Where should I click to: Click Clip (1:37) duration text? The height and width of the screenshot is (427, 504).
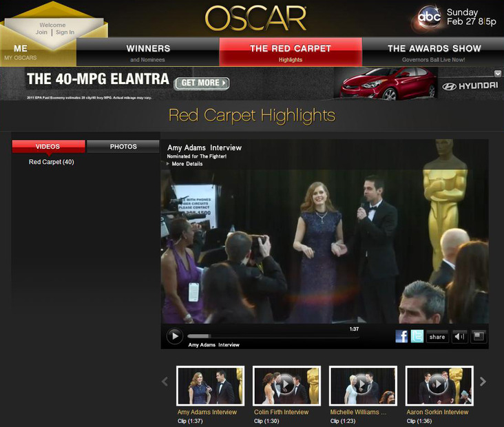pyautogui.click(x=190, y=421)
